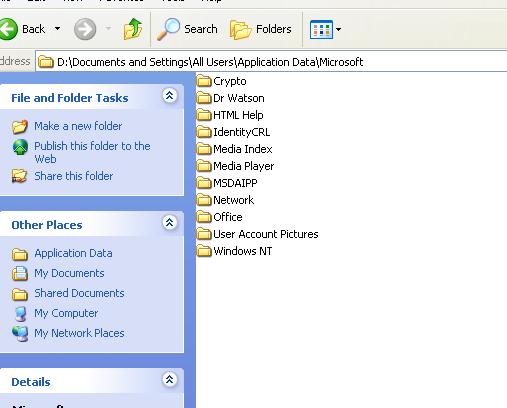This screenshot has width=507, height=408.
Task: Open My Computer link
Action: tap(66, 313)
